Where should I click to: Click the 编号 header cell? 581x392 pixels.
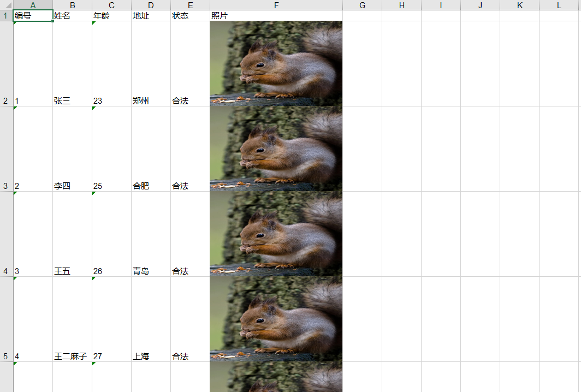pyautogui.click(x=33, y=16)
